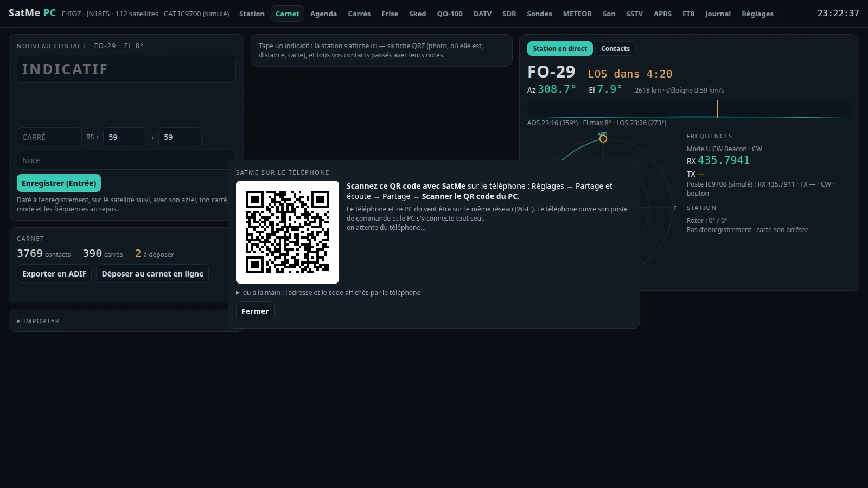Close the phone pairing dialog with Fermer
Screen dimensions: 868x488
[255, 311]
